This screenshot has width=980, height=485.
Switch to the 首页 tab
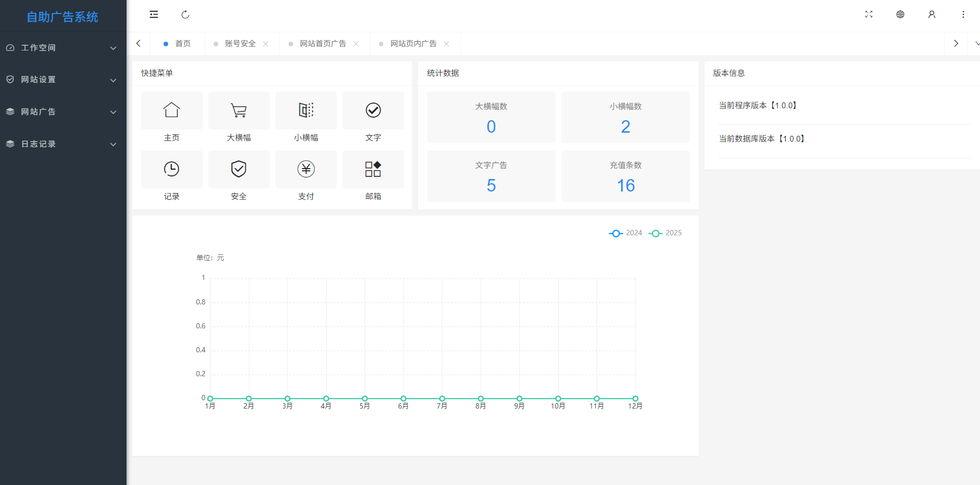pyautogui.click(x=177, y=44)
